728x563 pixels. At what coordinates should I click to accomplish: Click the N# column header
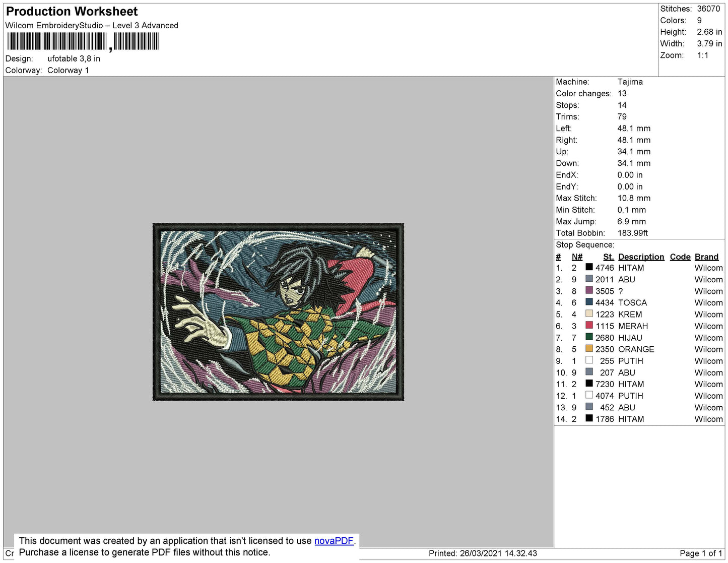577,257
